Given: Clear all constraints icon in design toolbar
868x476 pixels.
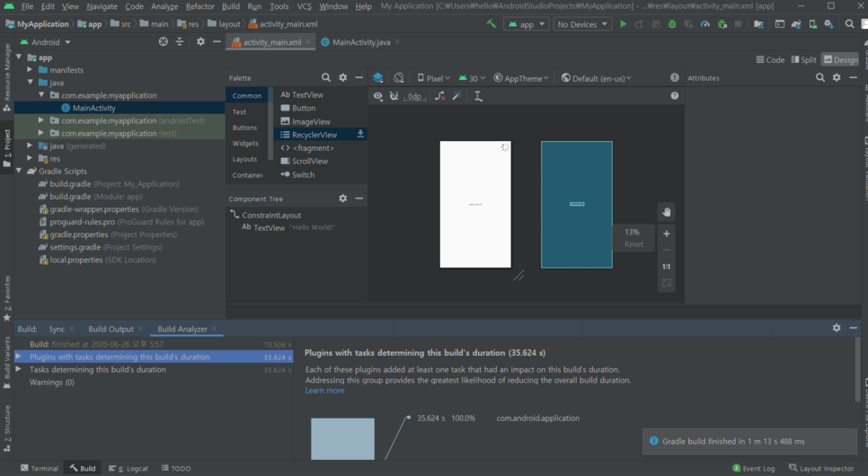Looking at the screenshot, I should pos(440,96).
